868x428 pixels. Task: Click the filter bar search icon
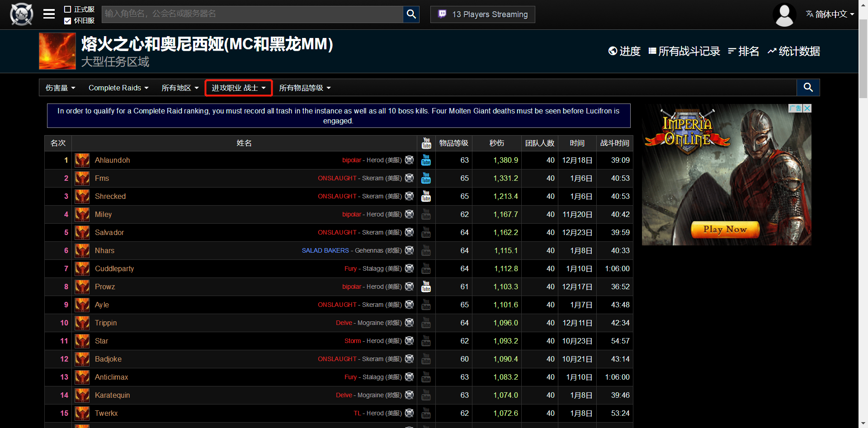click(x=808, y=88)
